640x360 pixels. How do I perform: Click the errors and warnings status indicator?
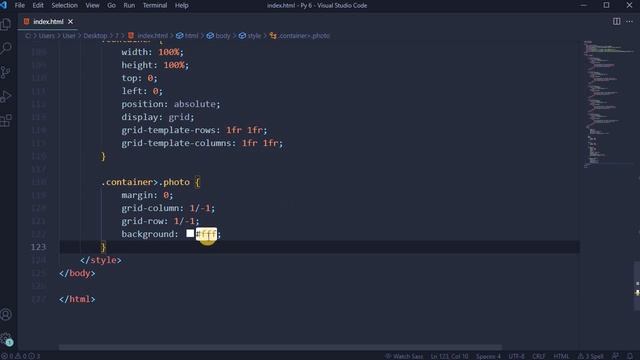pyautogui.click(x=20, y=356)
